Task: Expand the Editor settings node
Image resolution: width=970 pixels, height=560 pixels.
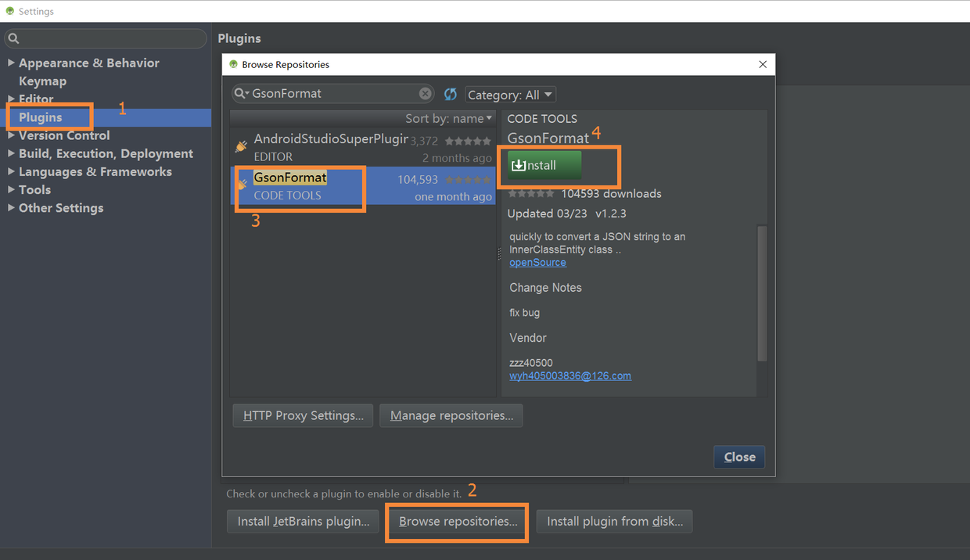Action: tap(11, 99)
